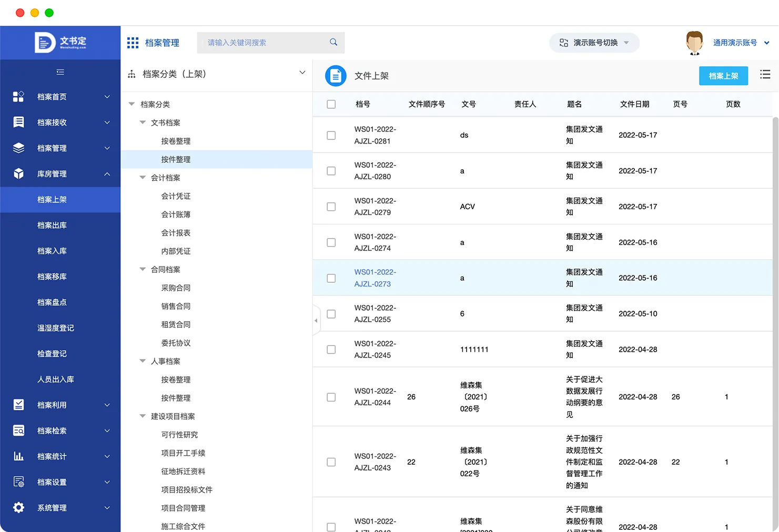The height and width of the screenshot is (532, 779).
Task: Check the row WS01-2022-AJZL-0279 checkbox
Action: (331, 207)
